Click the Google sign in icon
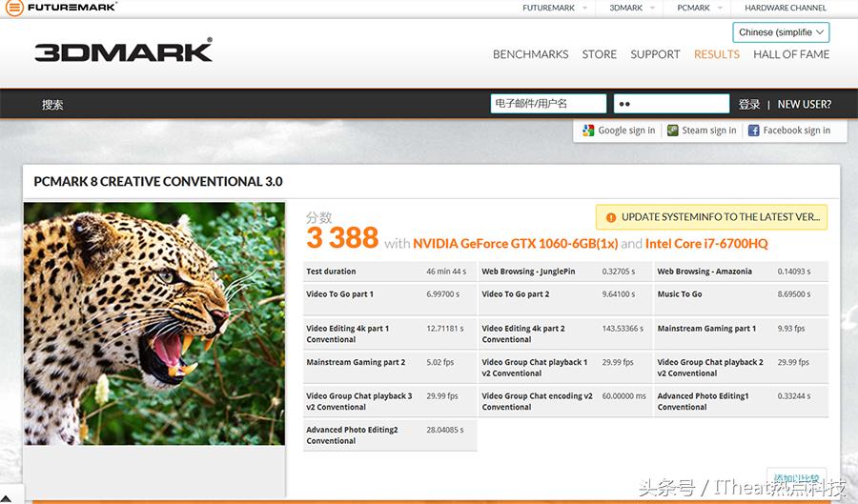The width and height of the screenshot is (858, 504). point(588,131)
